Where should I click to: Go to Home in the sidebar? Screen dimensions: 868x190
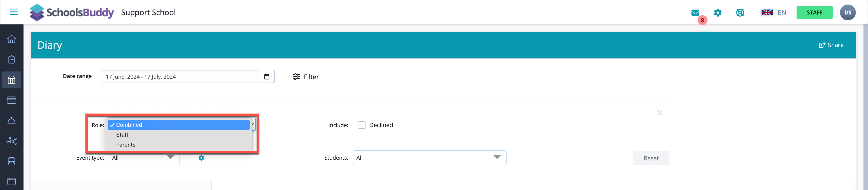coord(12,39)
